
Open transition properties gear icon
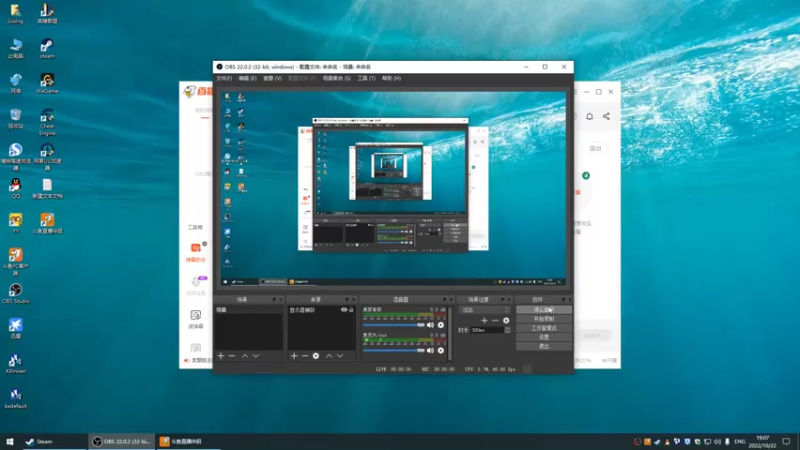[506, 320]
